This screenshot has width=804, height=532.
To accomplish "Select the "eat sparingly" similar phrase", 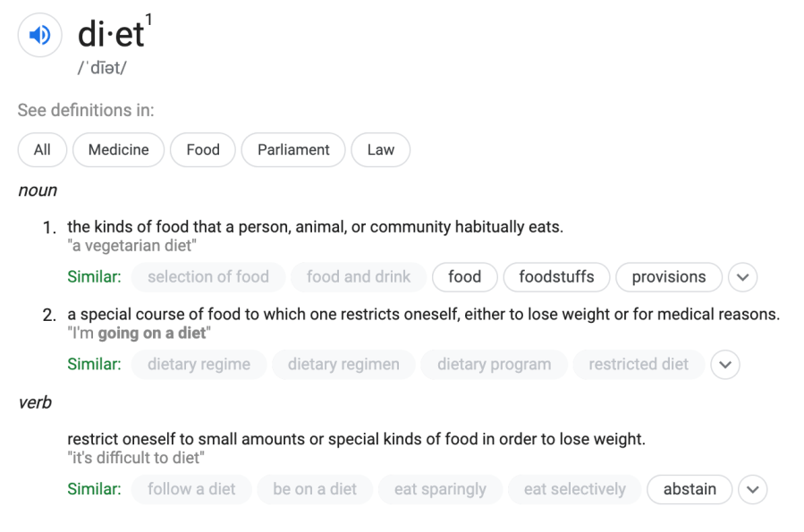I will pyautogui.click(x=440, y=490).
